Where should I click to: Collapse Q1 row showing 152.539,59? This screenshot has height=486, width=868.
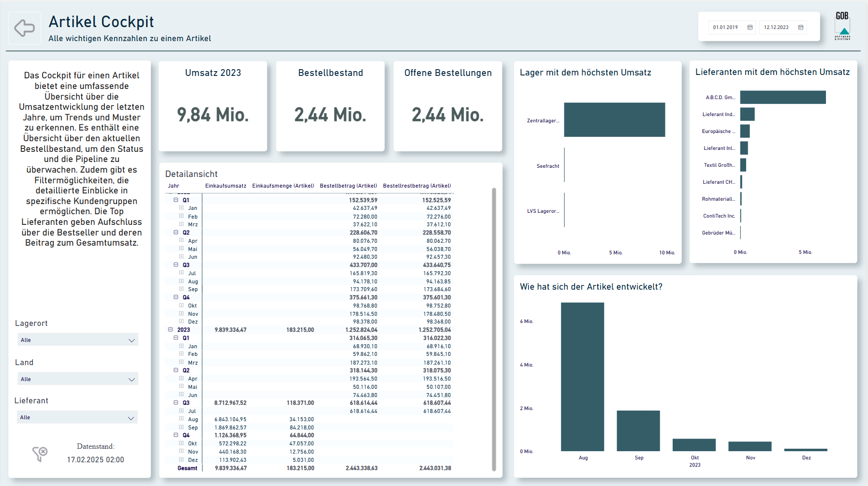click(176, 200)
